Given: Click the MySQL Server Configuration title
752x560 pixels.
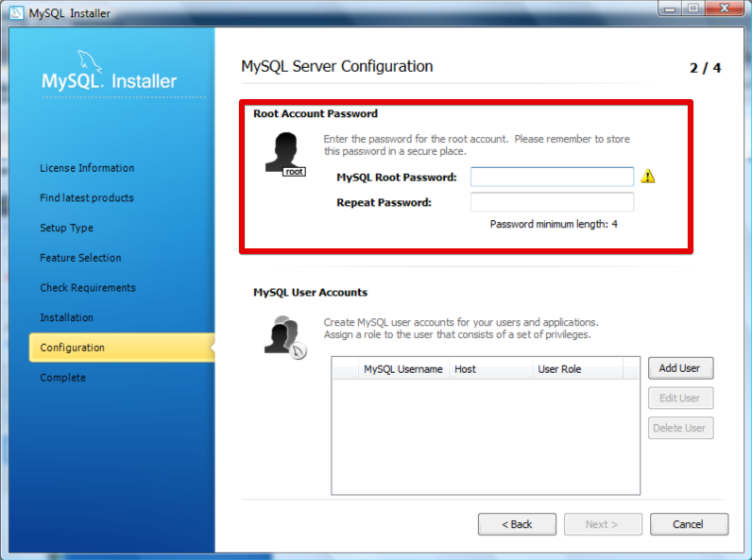Looking at the screenshot, I should 336,66.
